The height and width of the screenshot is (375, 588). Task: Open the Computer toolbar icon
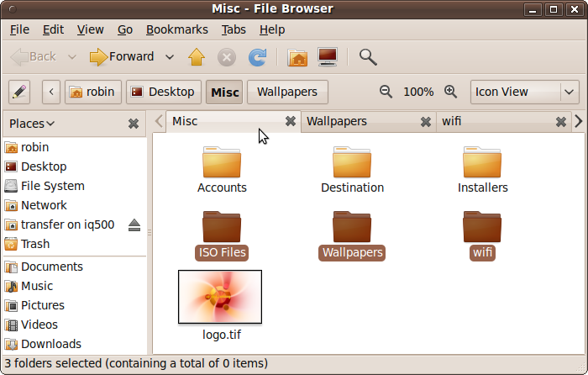click(328, 57)
